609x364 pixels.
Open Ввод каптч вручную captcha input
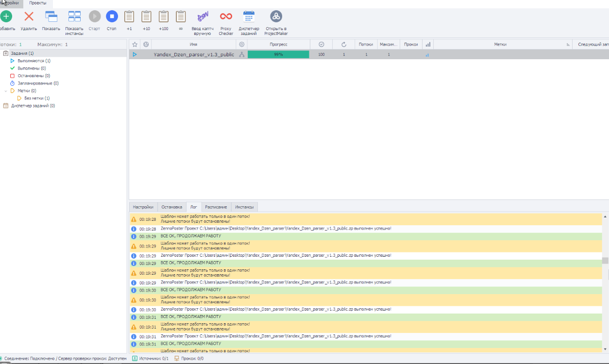(x=203, y=17)
